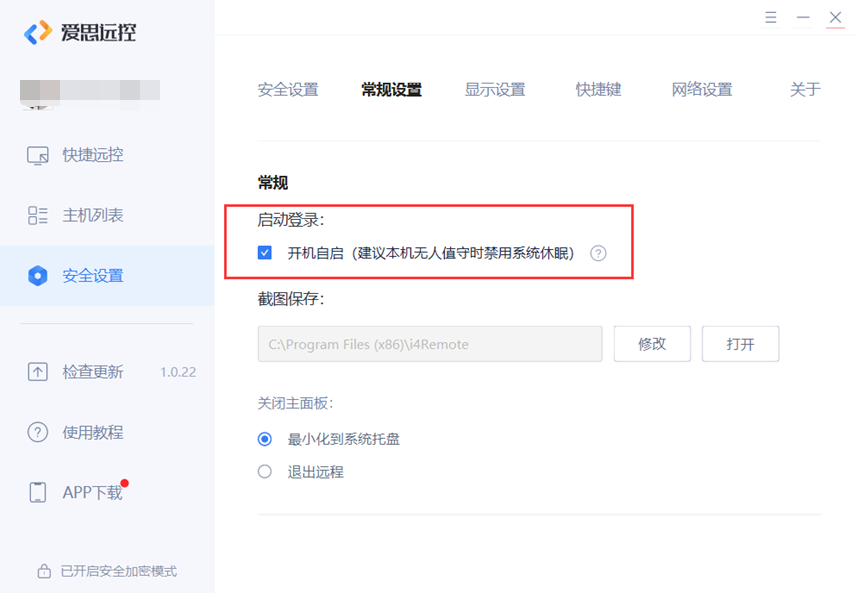Viewport: 856px width, 598px height.
Task: Select the 最小化到系统托盘 radio button
Action: [x=265, y=439]
